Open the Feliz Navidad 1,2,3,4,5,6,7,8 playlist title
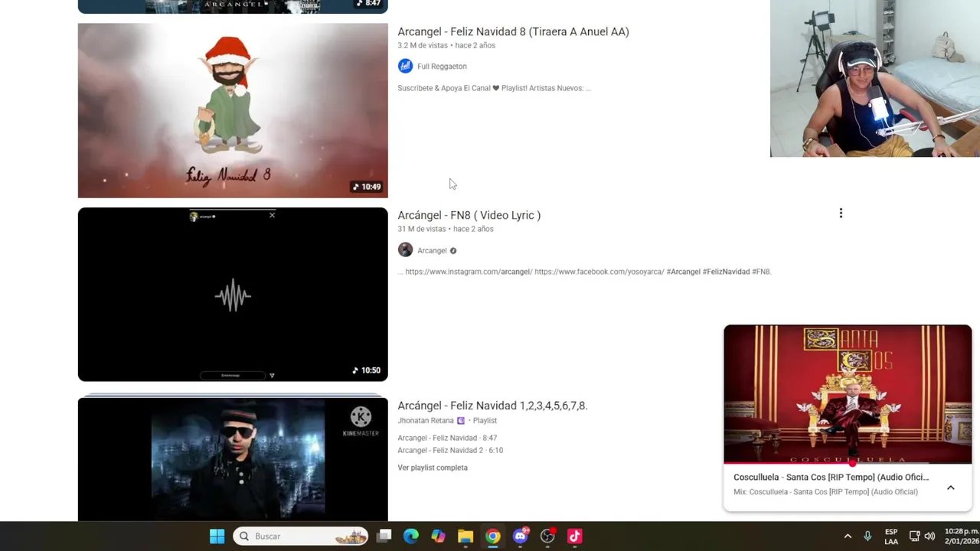Image resolution: width=980 pixels, height=551 pixels. 492,406
